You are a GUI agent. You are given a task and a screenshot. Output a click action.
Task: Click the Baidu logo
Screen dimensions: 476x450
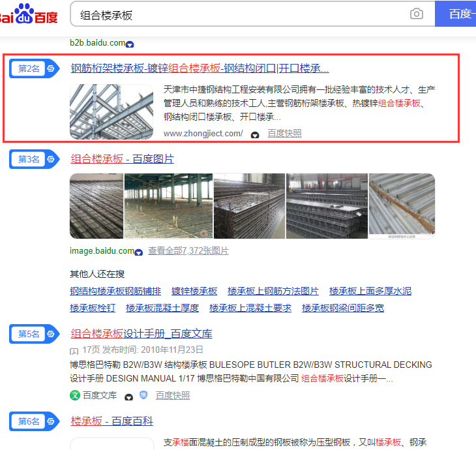(x=29, y=14)
